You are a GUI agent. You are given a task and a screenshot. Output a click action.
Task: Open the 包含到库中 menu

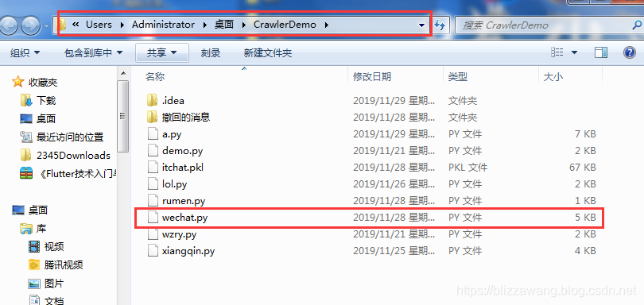pyautogui.click(x=93, y=52)
